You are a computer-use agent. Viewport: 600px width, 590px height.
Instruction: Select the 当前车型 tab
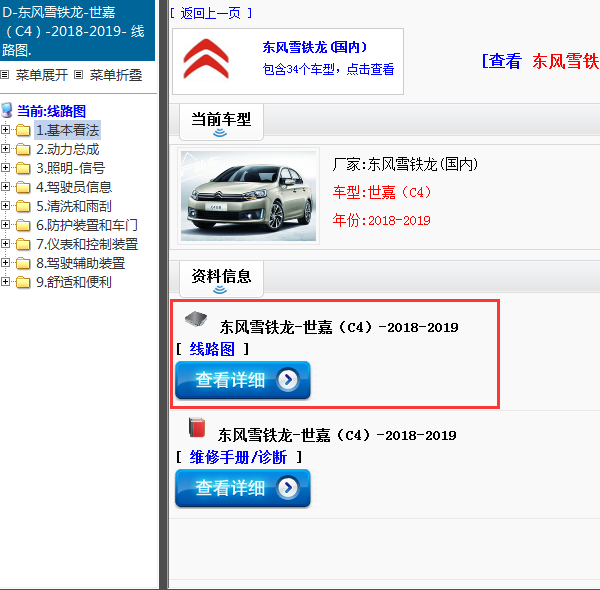click(221, 122)
